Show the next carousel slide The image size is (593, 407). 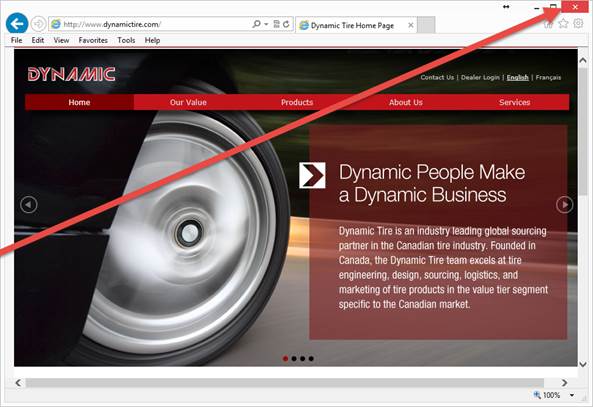pos(564,205)
